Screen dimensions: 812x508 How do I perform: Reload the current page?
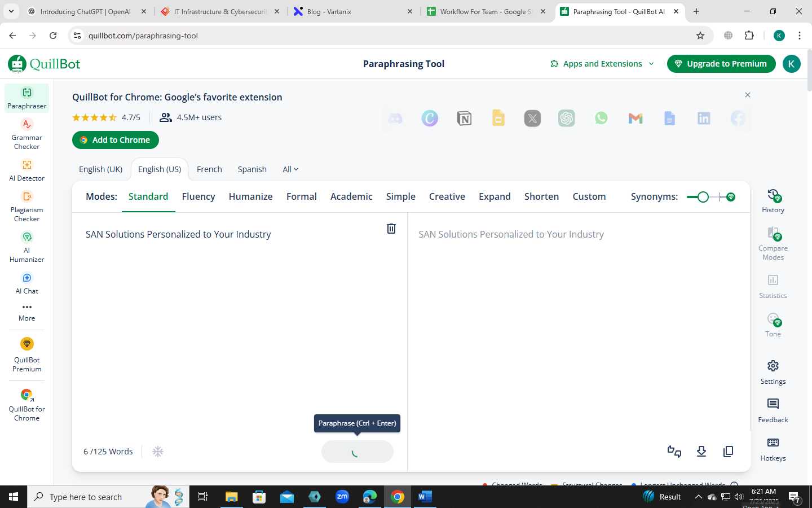53,36
